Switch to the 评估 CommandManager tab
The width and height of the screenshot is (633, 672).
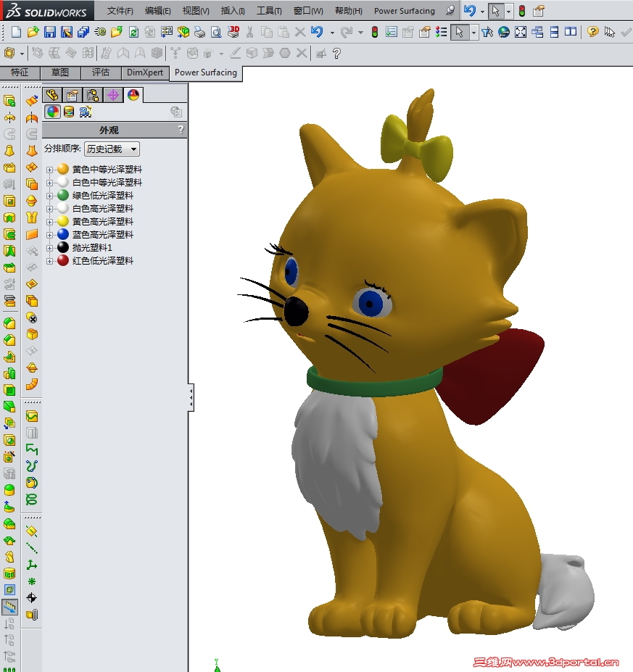tap(101, 72)
